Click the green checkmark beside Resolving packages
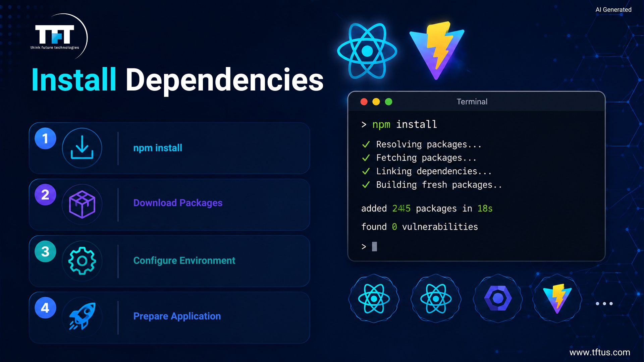The image size is (644, 362). 366,144
